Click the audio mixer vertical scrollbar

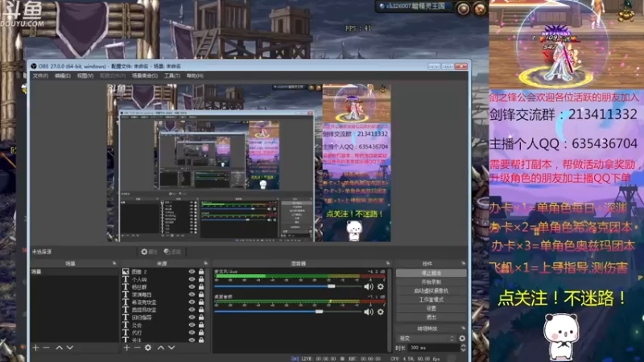click(389, 310)
